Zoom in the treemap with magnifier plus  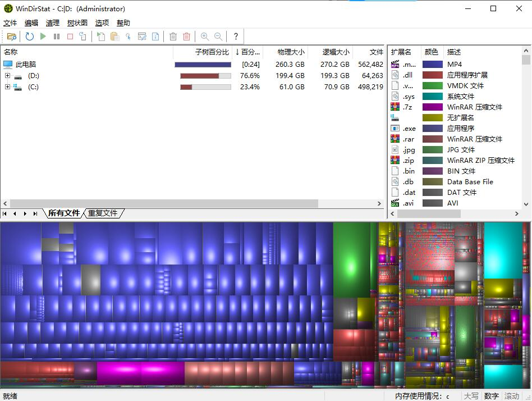click(205, 37)
